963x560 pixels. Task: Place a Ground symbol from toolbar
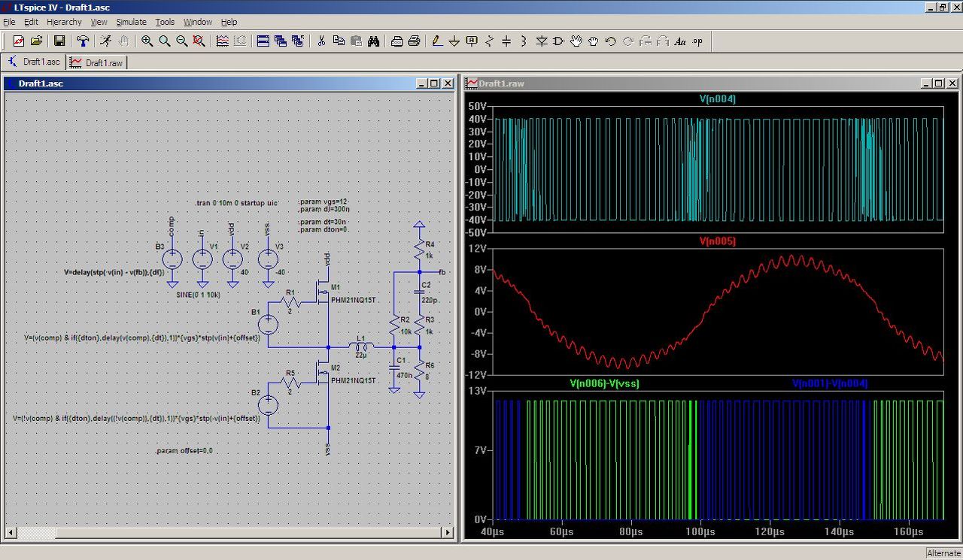[x=454, y=41]
